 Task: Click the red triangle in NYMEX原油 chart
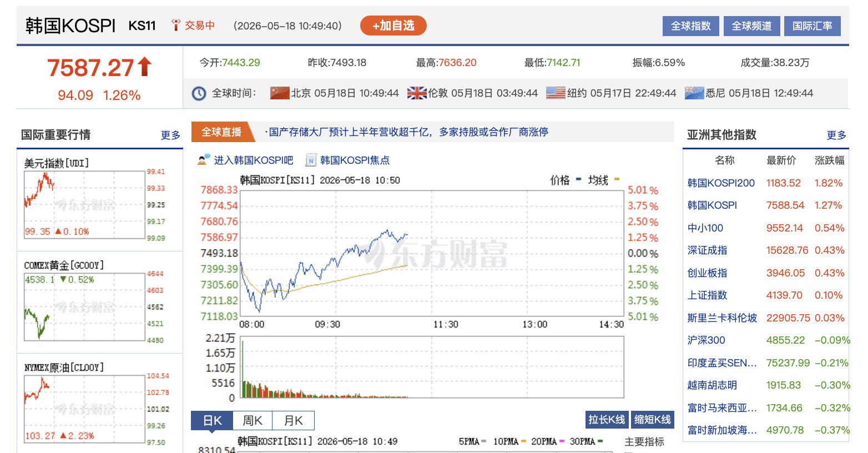[63, 436]
